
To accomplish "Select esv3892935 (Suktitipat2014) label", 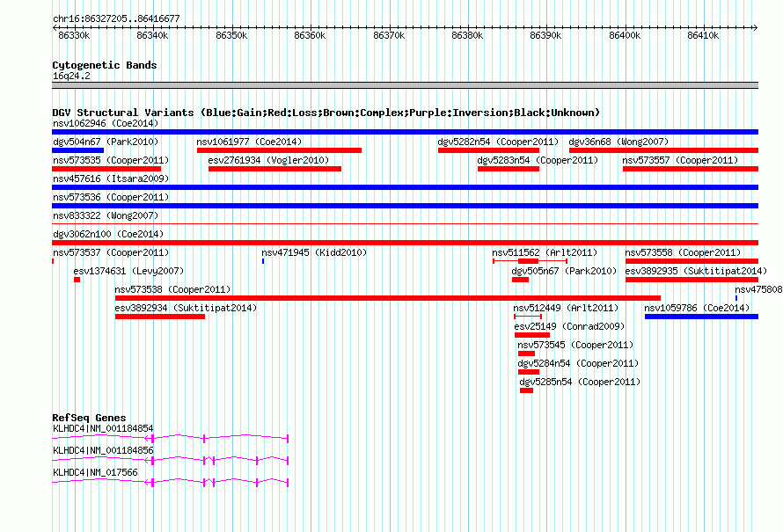I will pyautogui.click(x=696, y=271).
